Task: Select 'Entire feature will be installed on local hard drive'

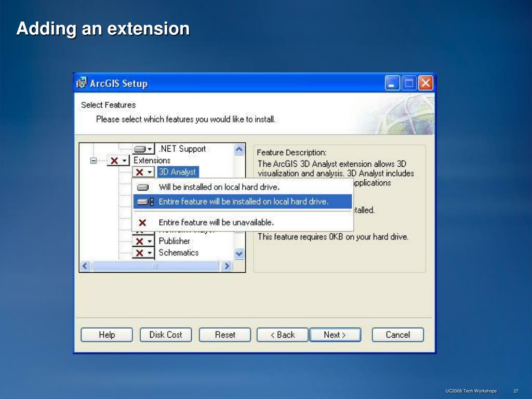Action: (243, 202)
